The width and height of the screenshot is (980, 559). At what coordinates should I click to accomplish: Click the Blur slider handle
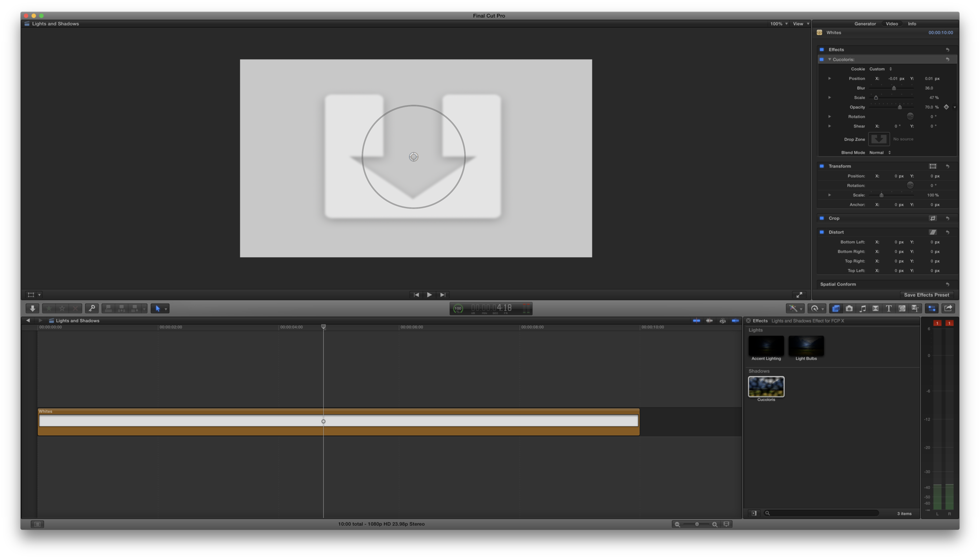893,88
